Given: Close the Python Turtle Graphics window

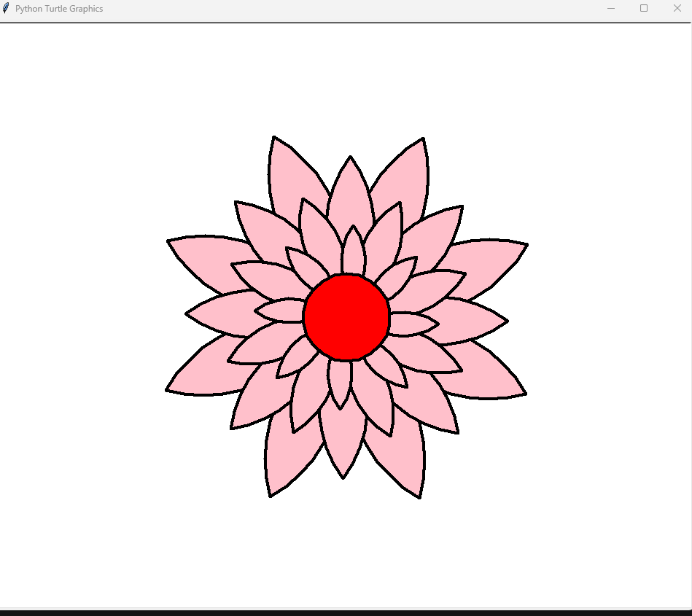Looking at the screenshot, I should (677, 9).
